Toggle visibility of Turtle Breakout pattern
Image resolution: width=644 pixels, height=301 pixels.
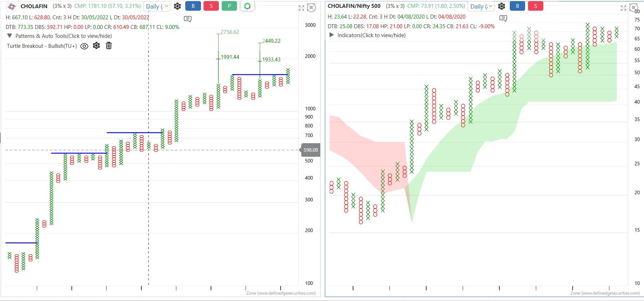click(x=84, y=46)
